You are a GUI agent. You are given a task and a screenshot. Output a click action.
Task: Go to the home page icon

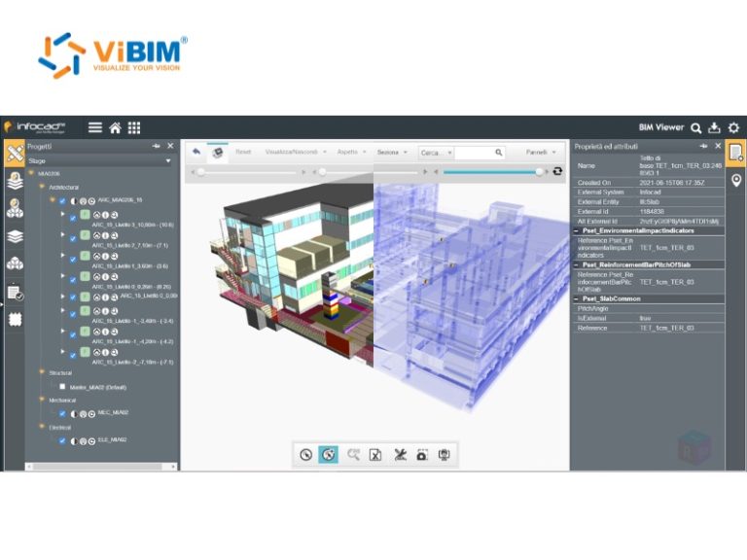pyautogui.click(x=115, y=127)
